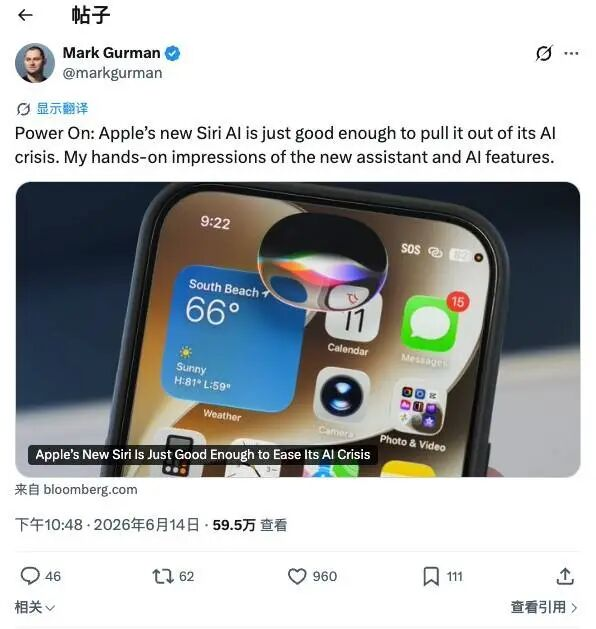
Task: Show translation via 显示翻译 link
Action: (62, 108)
